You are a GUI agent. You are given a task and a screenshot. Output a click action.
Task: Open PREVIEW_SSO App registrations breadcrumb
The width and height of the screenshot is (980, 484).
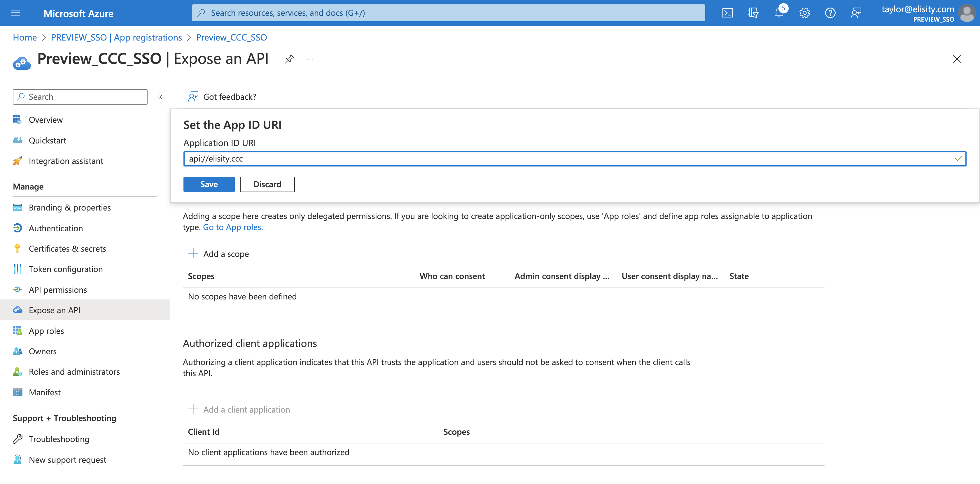pyautogui.click(x=116, y=37)
